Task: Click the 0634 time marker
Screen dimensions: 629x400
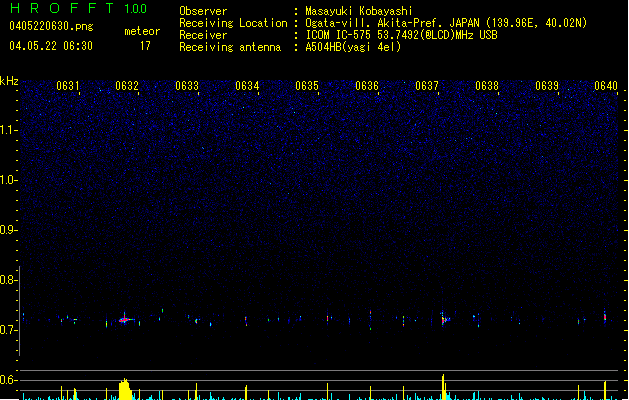Action: (247, 86)
